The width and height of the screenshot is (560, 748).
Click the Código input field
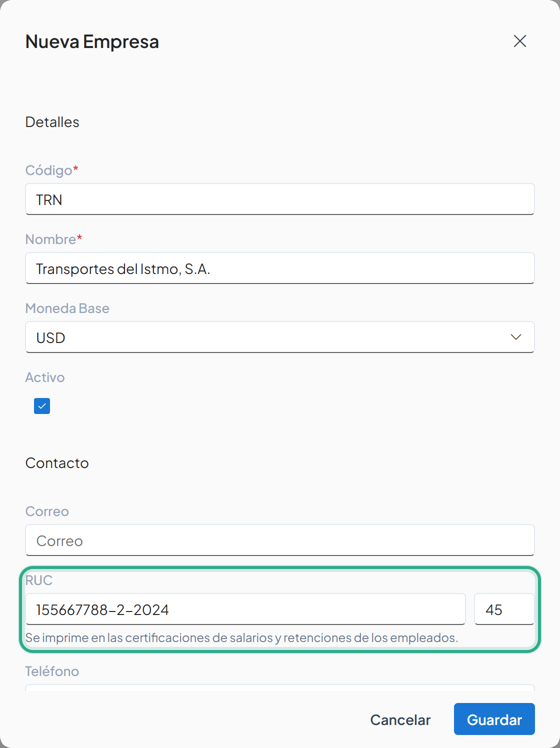click(x=280, y=199)
